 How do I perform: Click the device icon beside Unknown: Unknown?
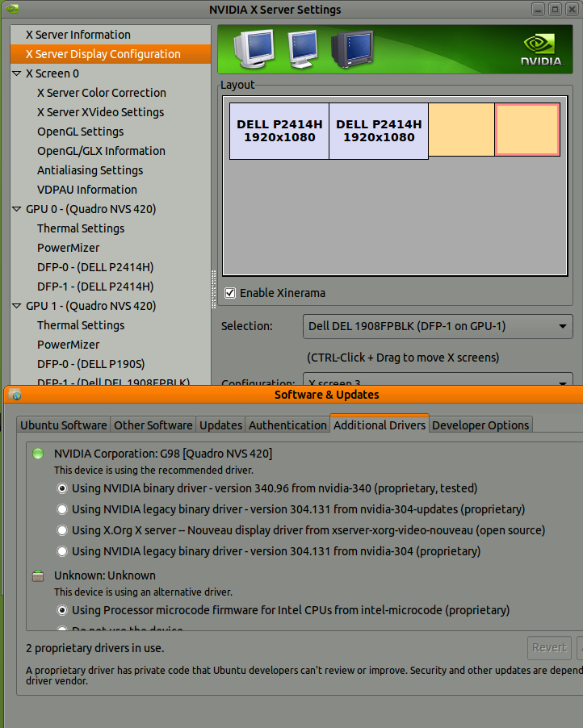point(38,575)
